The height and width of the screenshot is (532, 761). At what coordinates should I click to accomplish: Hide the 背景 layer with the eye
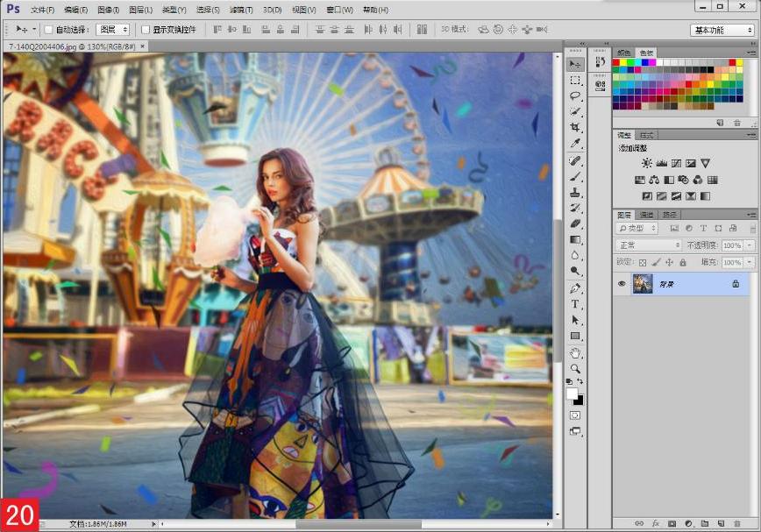tap(622, 284)
